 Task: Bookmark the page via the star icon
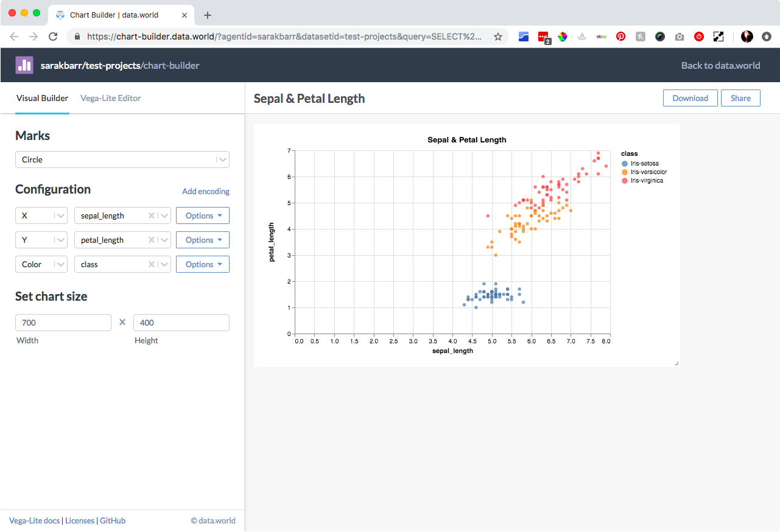pyautogui.click(x=498, y=37)
